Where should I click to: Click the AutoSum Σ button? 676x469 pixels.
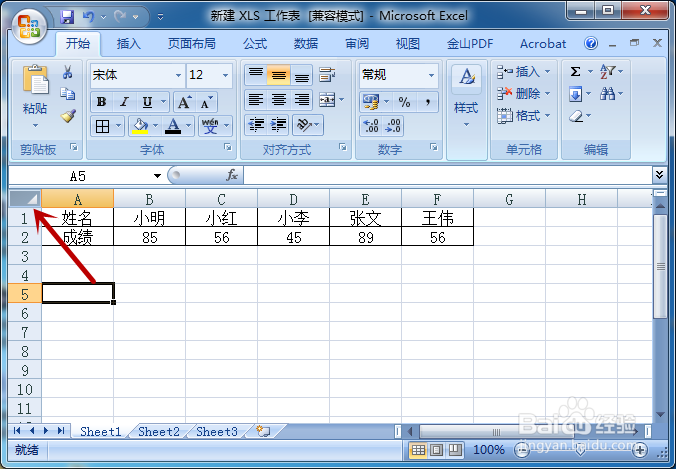[576, 72]
